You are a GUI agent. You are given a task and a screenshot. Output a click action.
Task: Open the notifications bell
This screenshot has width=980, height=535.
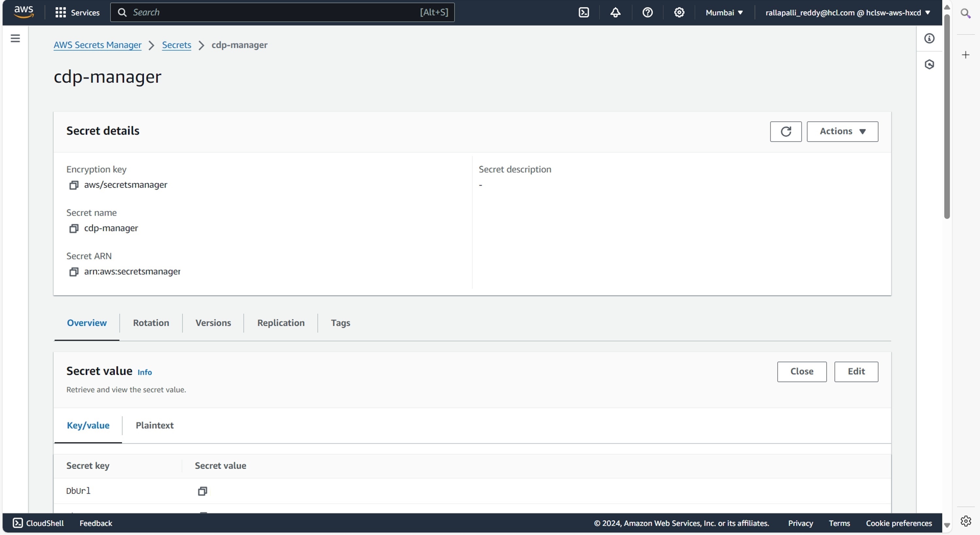click(x=615, y=12)
